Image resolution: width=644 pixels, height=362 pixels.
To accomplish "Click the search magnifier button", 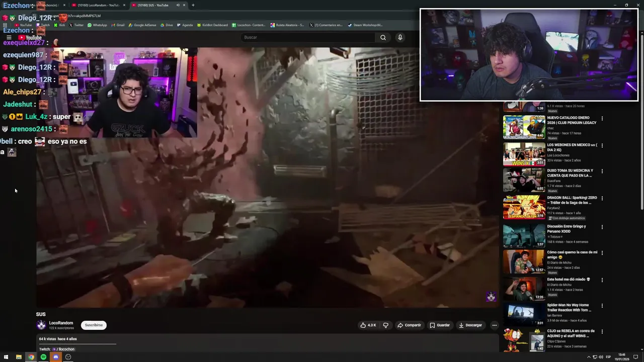I will [x=383, y=37].
